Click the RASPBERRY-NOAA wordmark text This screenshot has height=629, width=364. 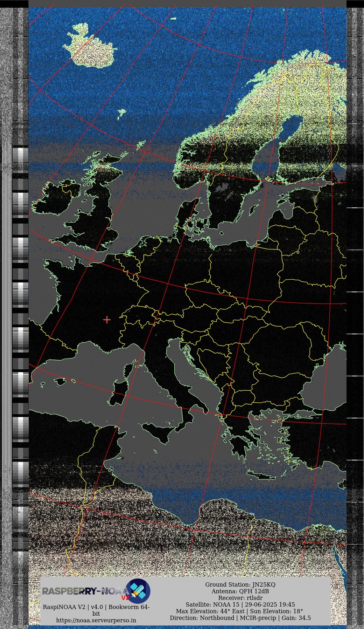tap(86, 591)
